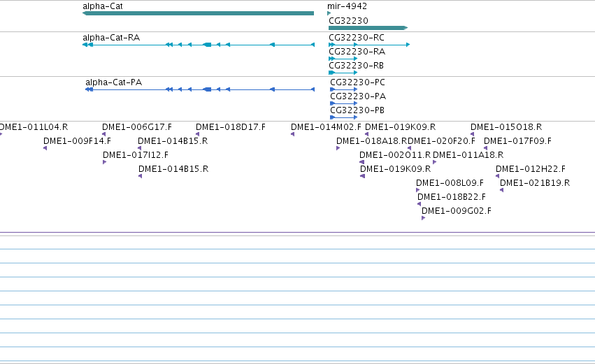Select the CG32230-RB transcript
Viewport: 595px width, 364px height.
click(343, 73)
